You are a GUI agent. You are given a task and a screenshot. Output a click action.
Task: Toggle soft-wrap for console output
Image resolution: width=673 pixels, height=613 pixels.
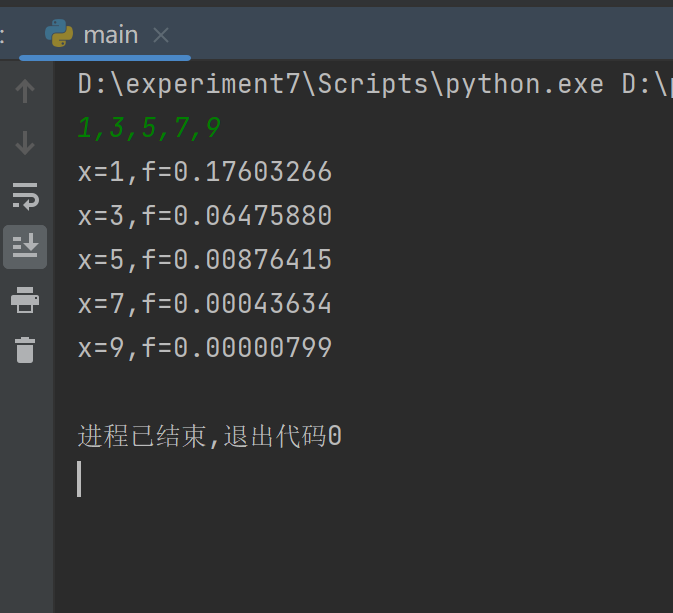(x=25, y=195)
